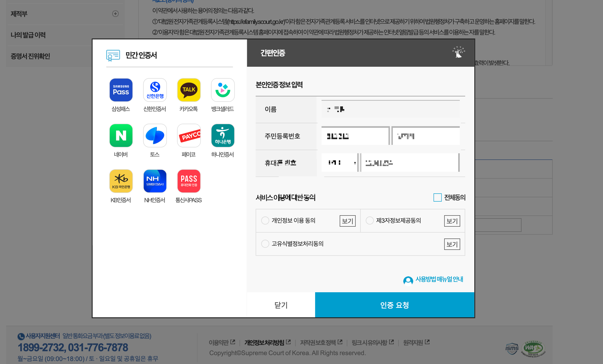Pick the KB Kookmin Bank certificate icon
This screenshot has width=603, height=364.
(x=121, y=181)
